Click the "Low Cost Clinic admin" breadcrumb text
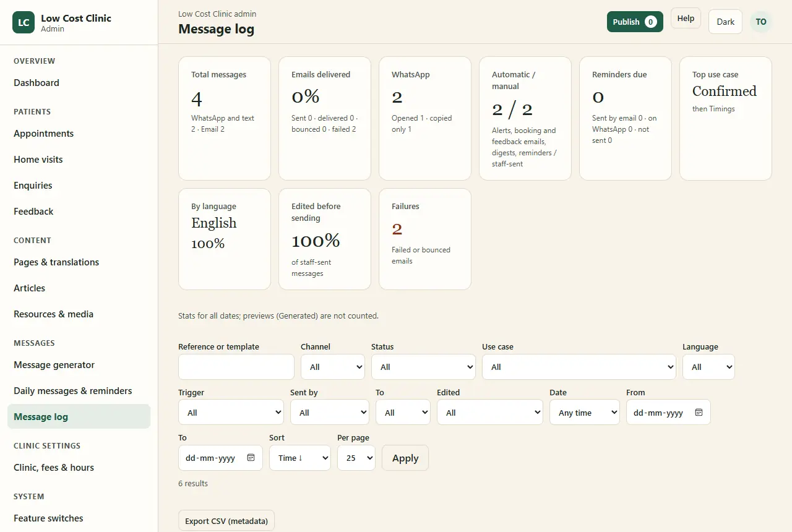 point(217,14)
